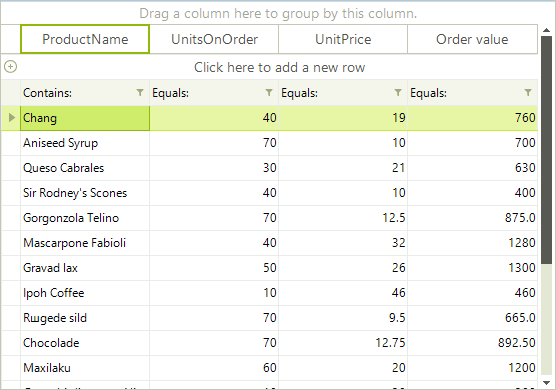Click the row header of Aniseed Syrup row
Image resolution: width=556 pixels, height=390 pixels.
pos(11,143)
